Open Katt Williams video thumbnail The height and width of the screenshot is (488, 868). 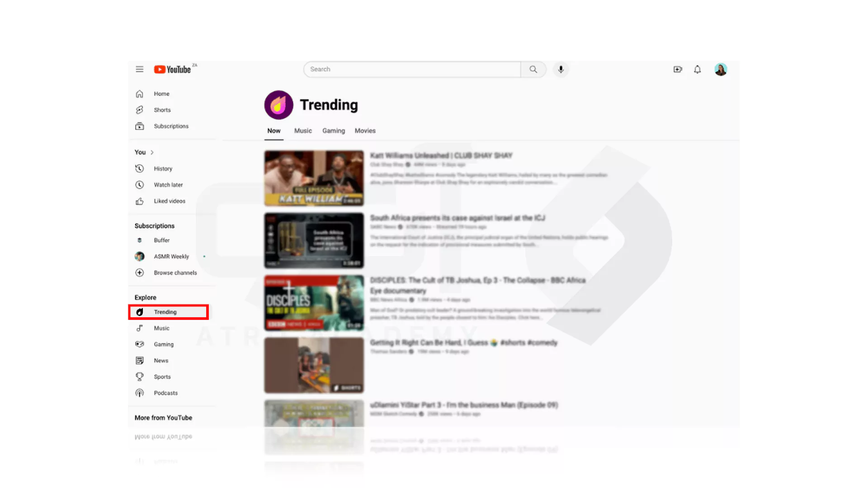pyautogui.click(x=314, y=178)
